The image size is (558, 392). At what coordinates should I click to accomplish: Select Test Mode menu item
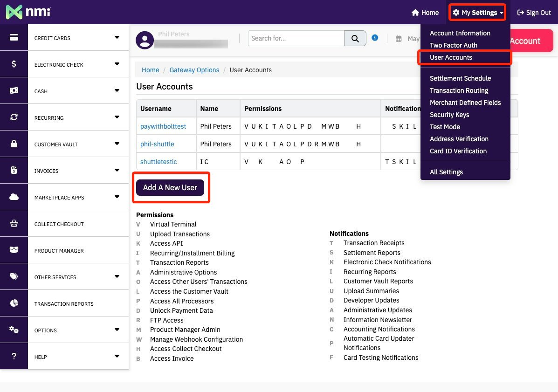click(445, 127)
